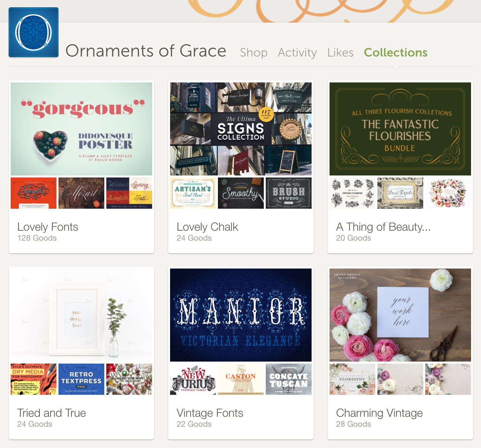
Task: Click the Lovely Fonts collection title
Action: point(48,227)
